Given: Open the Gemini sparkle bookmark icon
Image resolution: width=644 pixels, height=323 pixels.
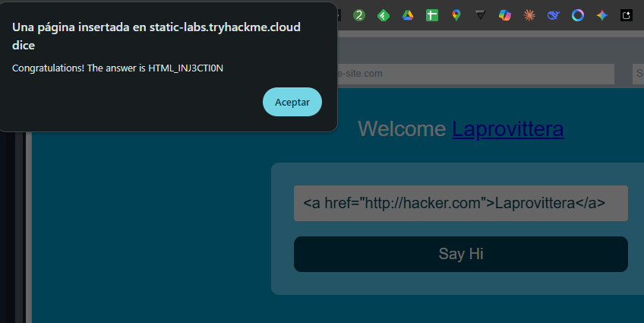Looking at the screenshot, I should point(602,15).
